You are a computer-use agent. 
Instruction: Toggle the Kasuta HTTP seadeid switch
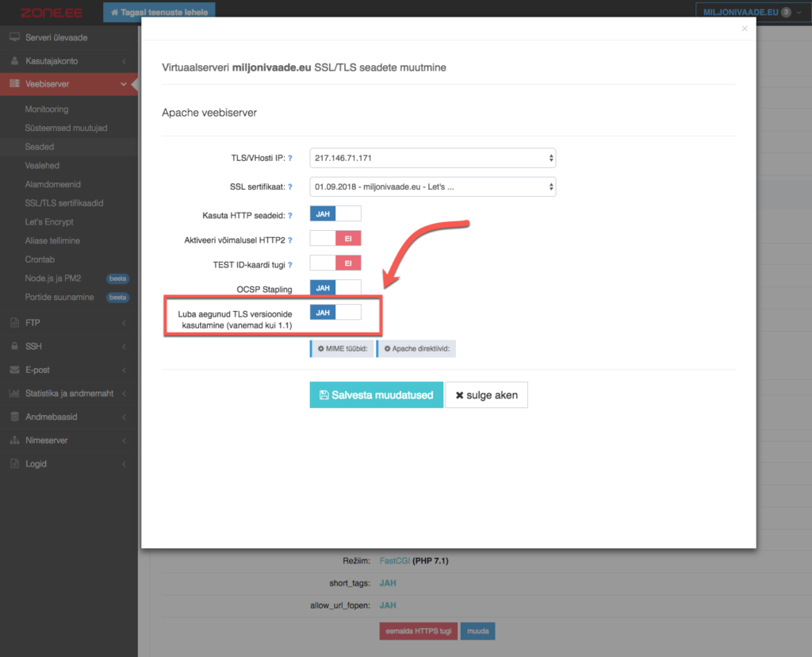click(335, 213)
